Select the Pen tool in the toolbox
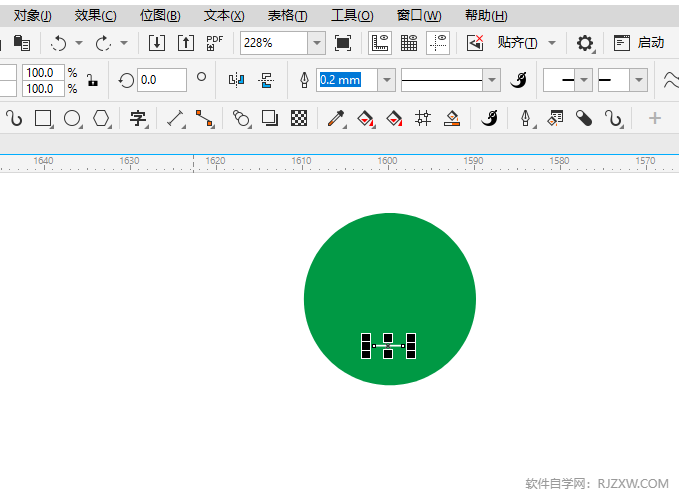Screen dimensions: 679x501 pyautogui.click(x=527, y=118)
